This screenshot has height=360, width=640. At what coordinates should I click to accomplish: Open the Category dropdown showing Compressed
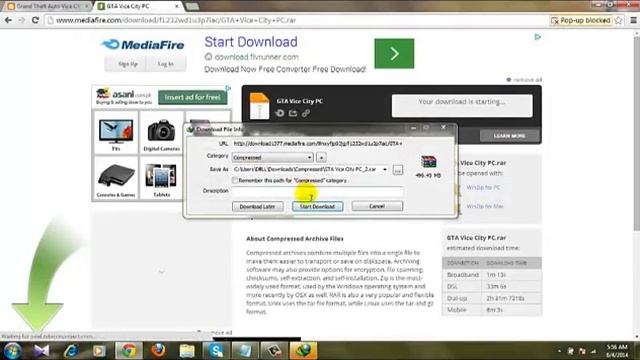[x=273, y=157]
